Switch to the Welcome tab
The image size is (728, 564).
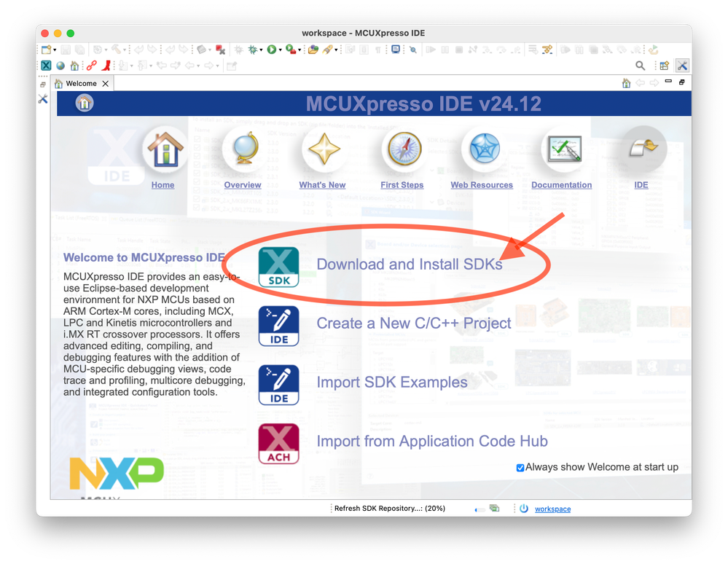80,83
